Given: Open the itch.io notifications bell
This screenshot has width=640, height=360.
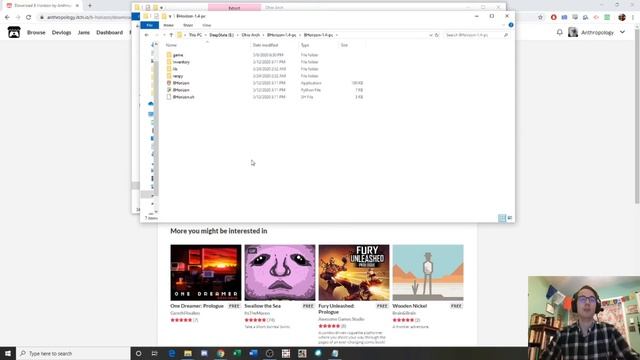Looking at the screenshot, I should [560, 32].
